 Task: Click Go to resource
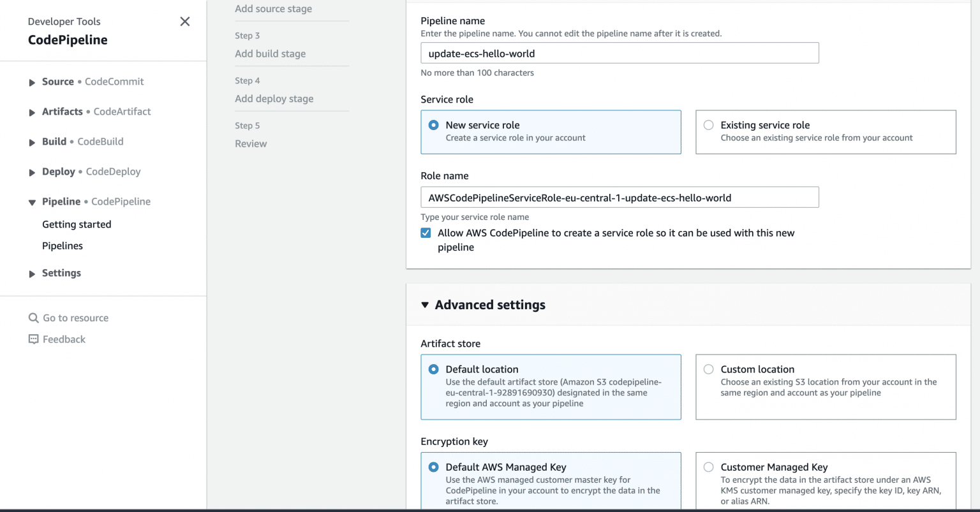click(x=75, y=318)
